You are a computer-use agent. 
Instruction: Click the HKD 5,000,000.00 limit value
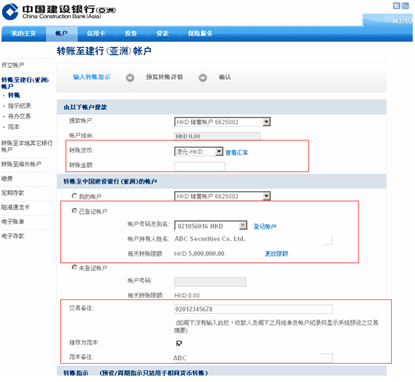[x=199, y=254]
